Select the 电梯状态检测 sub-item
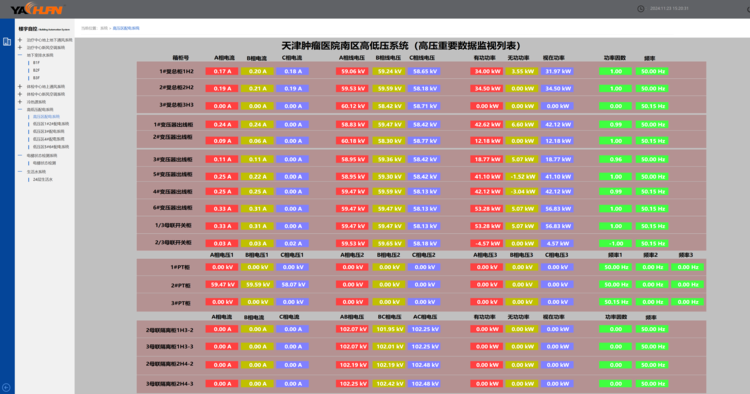This screenshot has width=750, height=394. point(44,163)
